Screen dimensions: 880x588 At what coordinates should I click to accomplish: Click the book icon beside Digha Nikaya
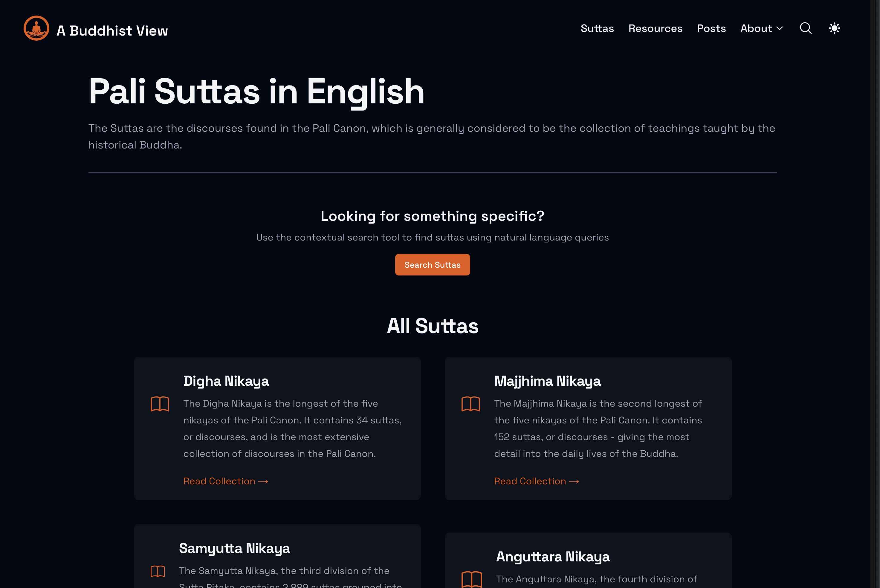point(160,404)
